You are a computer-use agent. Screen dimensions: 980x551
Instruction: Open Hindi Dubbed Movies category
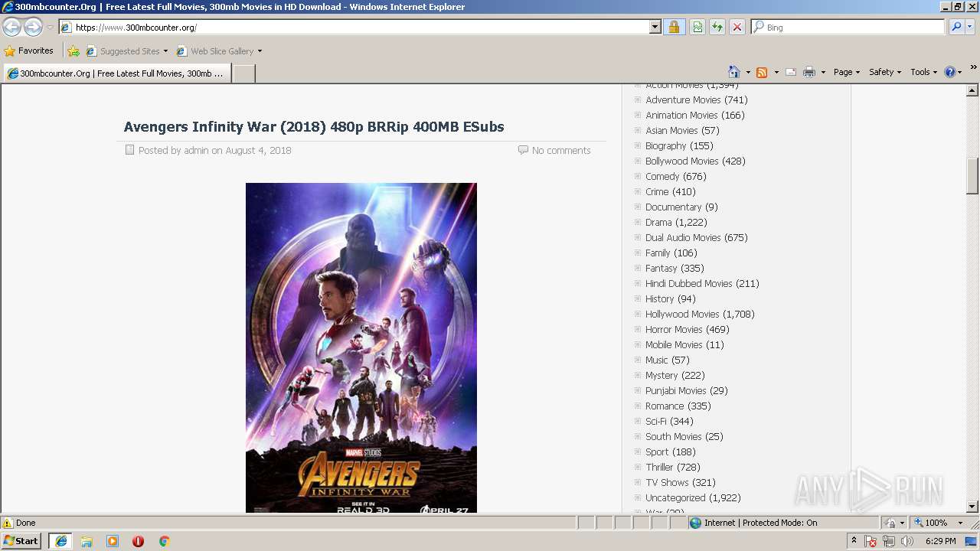(x=688, y=284)
